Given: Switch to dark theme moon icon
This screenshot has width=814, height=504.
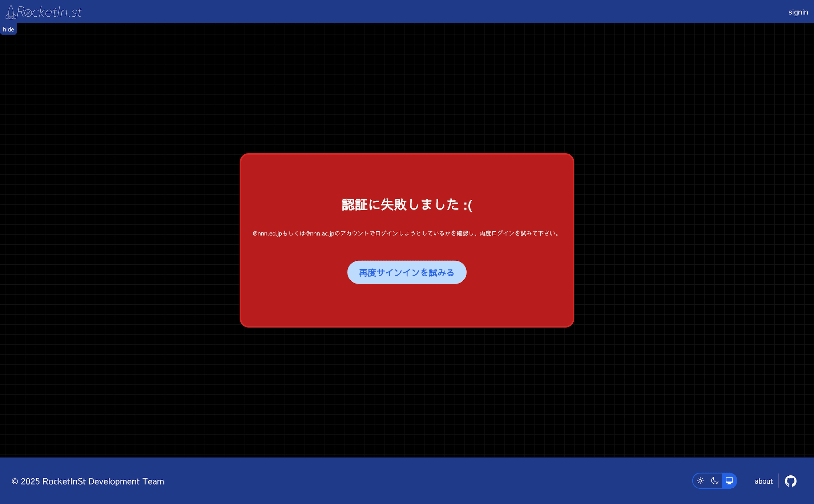Looking at the screenshot, I should [x=715, y=481].
